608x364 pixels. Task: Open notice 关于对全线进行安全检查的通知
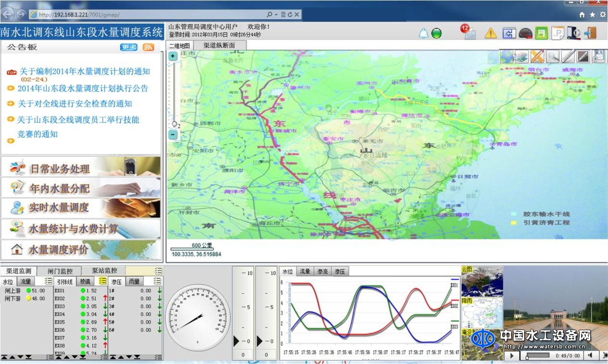(75, 104)
